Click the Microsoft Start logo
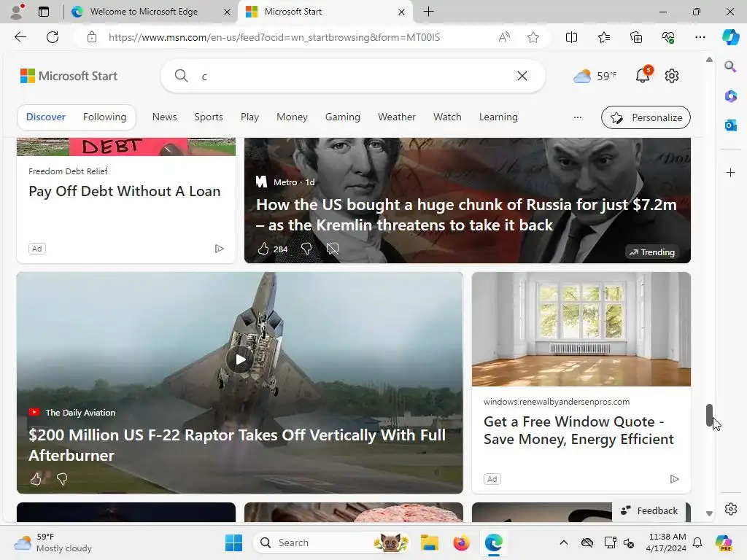The image size is (747, 560). coord(69,76)
